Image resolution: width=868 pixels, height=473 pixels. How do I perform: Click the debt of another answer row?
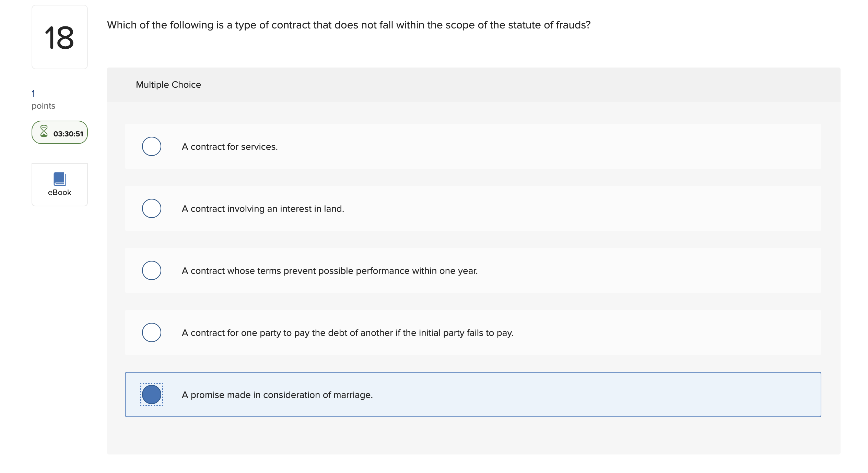point(473,332)
